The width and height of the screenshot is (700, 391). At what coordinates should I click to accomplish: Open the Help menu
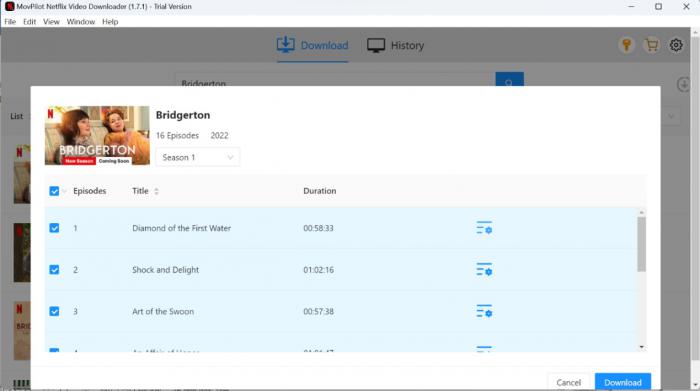tap(110, 21)
